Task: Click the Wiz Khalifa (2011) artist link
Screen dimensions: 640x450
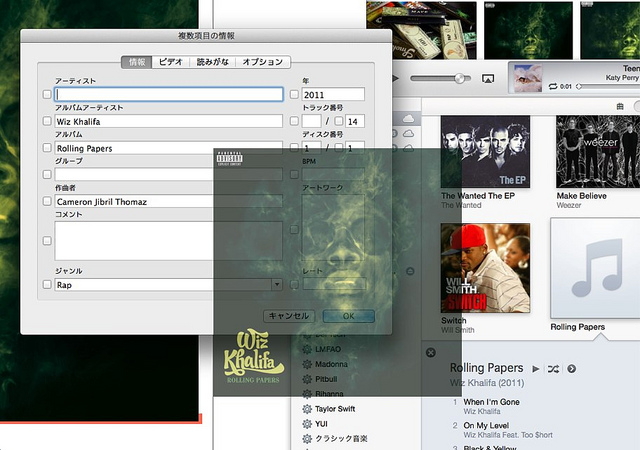Action: coord(487,383)
